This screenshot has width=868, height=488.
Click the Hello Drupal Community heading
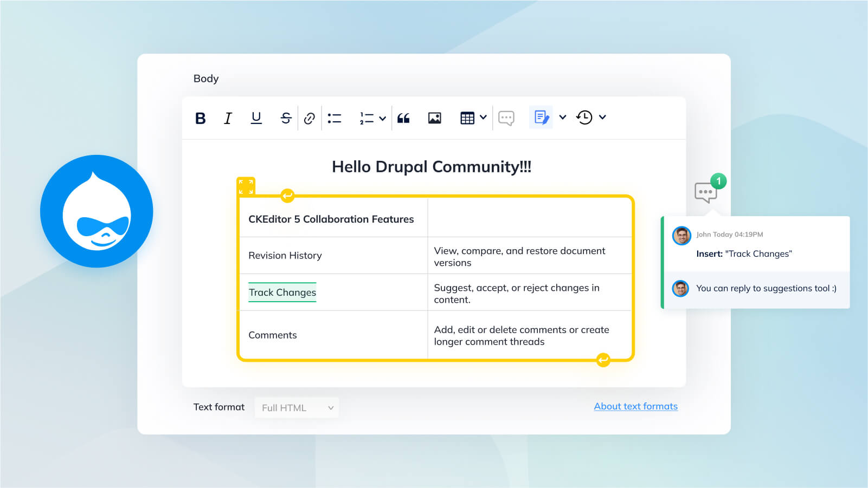pos(432,167)
